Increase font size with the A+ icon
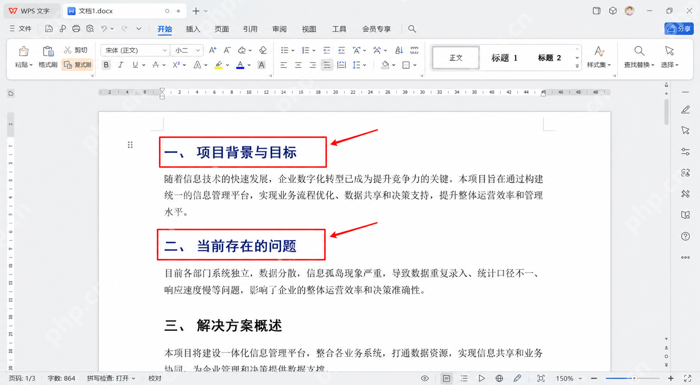700x385 pixels. click(x=212, y=50)
